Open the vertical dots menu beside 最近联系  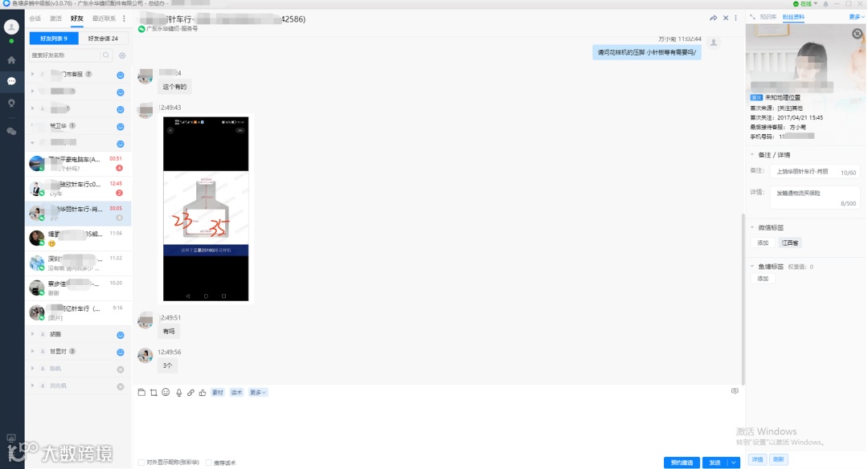pyautogui.click(x=124, y=18)
